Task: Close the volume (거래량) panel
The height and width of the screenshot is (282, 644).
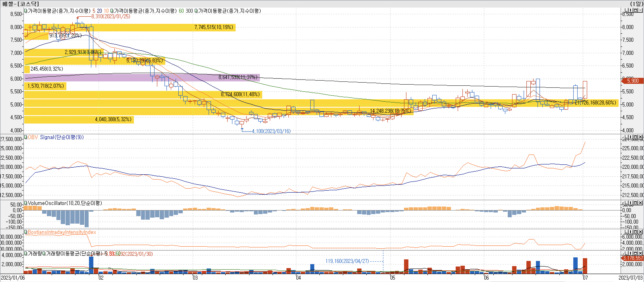Action: (x=640, y=253)
